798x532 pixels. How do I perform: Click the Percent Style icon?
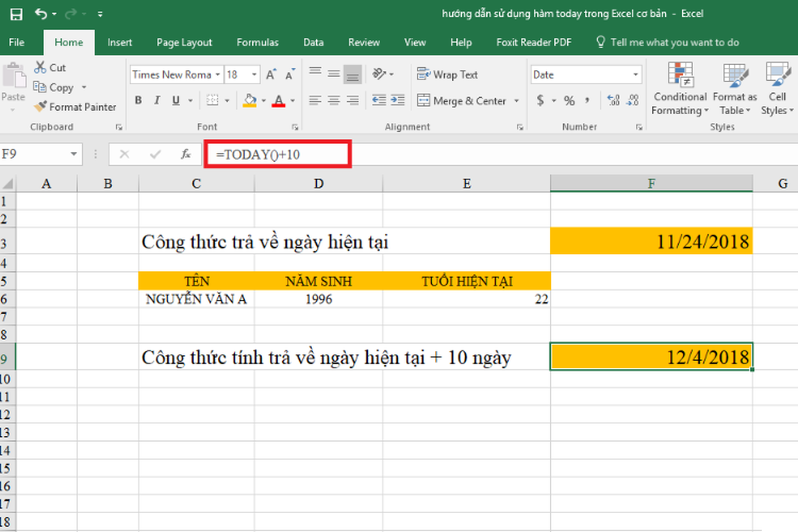pyautogui.click(x=569, y=100)
